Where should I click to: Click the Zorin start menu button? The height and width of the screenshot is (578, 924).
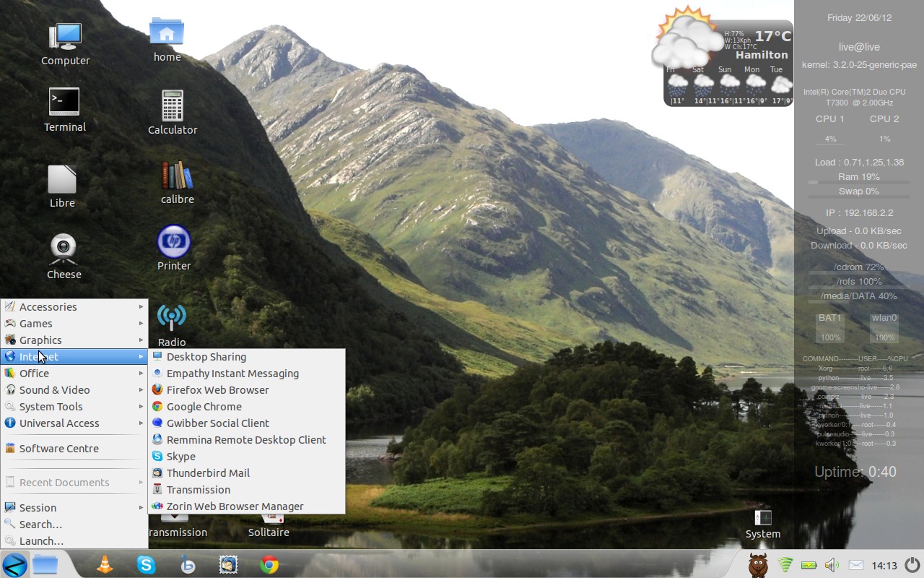click(x=14, y=564)
